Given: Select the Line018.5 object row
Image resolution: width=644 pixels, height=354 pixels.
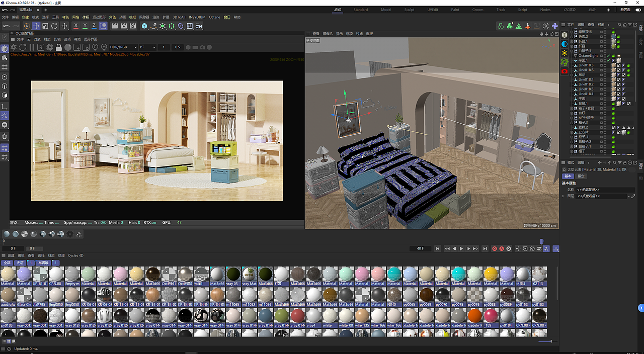Looking at the screenshot, I should coord(586,65).
